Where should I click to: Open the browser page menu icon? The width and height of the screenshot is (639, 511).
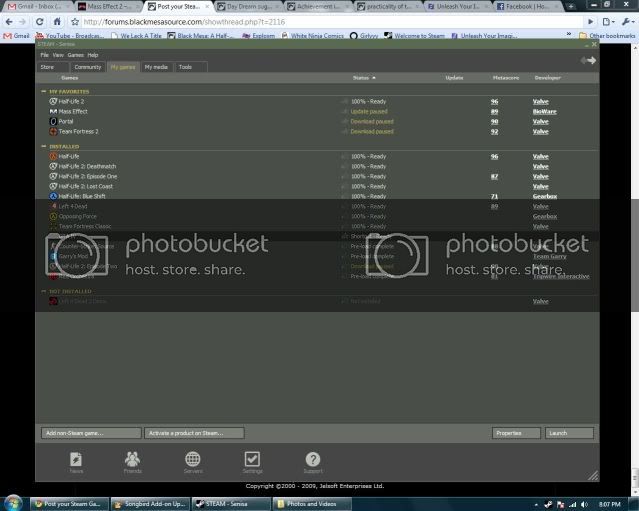(608, 22)
